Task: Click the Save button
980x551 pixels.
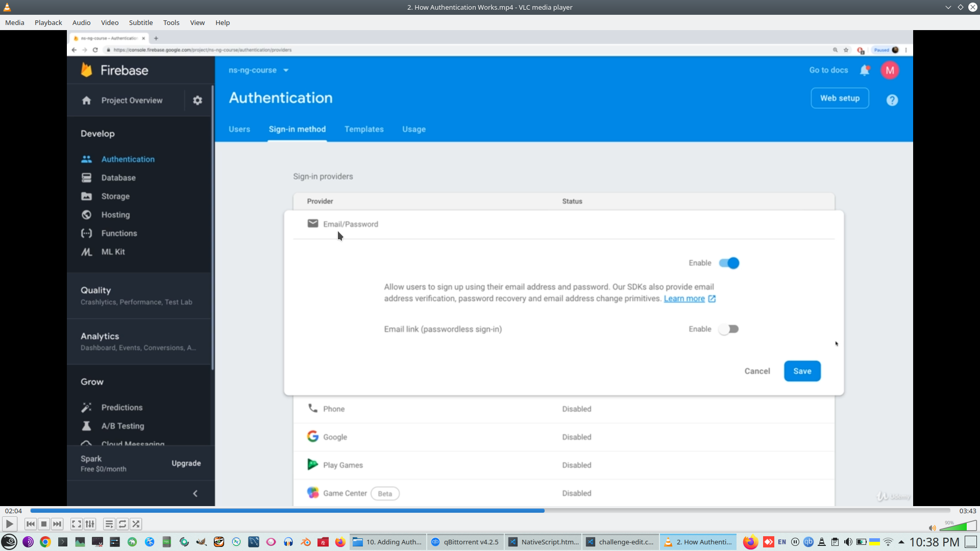Action: point(802,371)
